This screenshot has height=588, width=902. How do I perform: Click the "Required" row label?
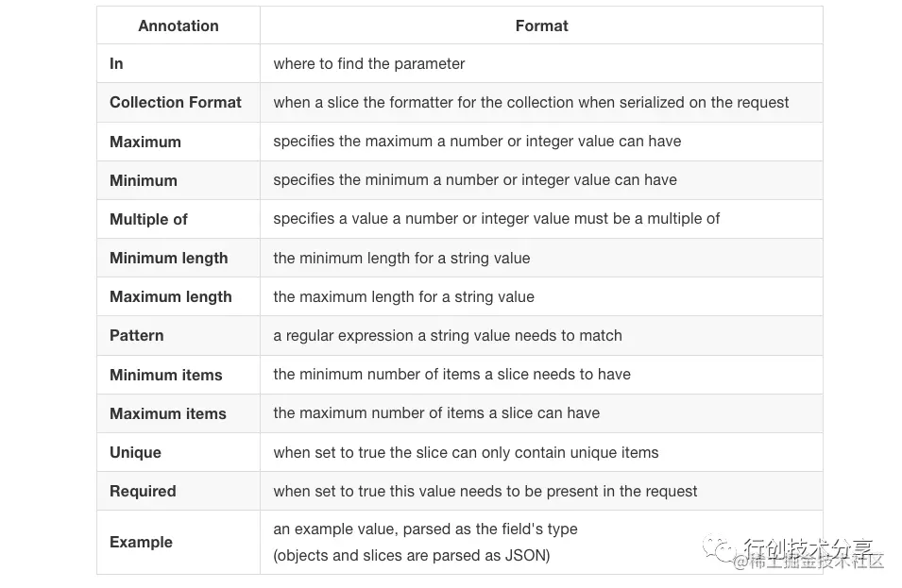click(143, 491)
